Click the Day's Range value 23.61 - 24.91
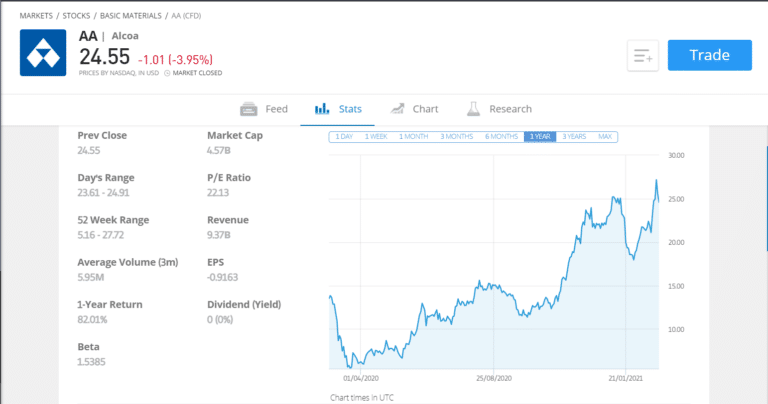The image size is (768, 404). [x=103, y=192]
